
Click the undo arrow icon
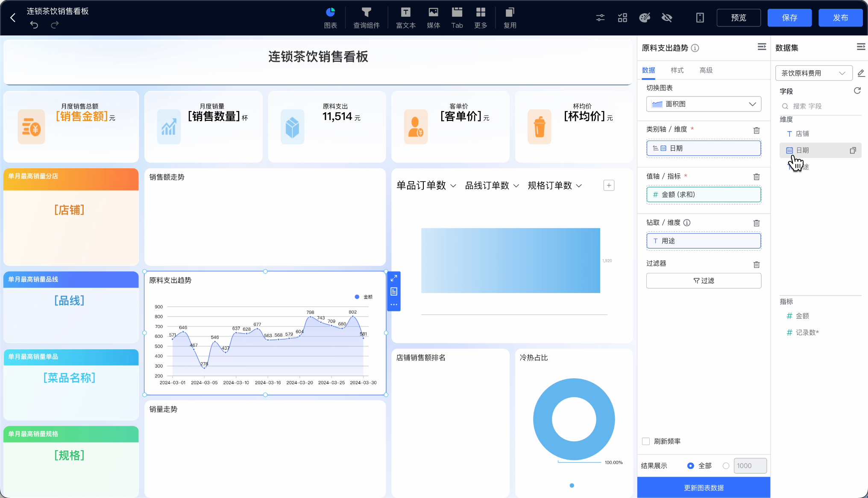(34, 25)
